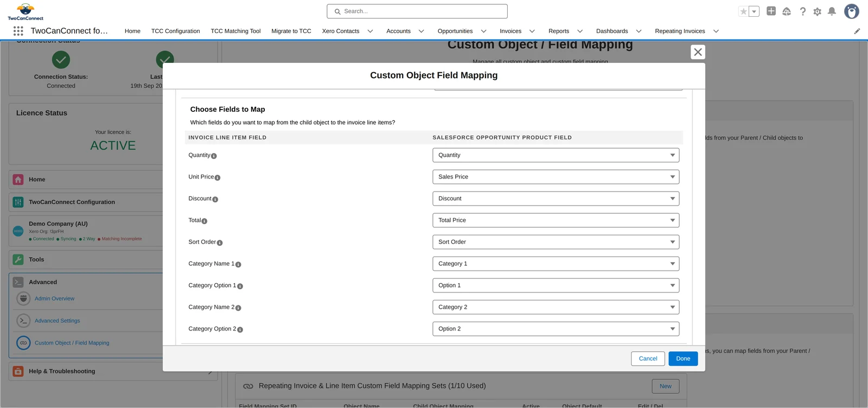868x408 pixels.
Task: Show info tooltip for Category Option 1
Action: coord(240,286)
